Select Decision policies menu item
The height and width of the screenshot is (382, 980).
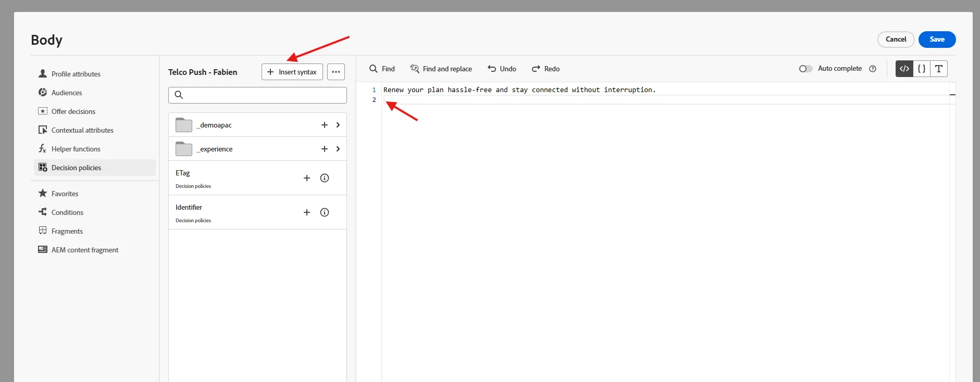pyautogui.click(x=95, y=168)
